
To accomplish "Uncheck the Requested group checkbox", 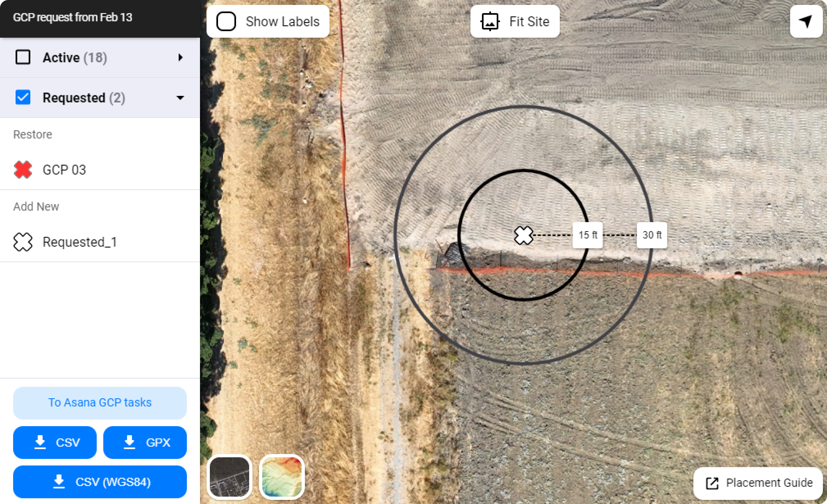I will [x=23, y=98].
